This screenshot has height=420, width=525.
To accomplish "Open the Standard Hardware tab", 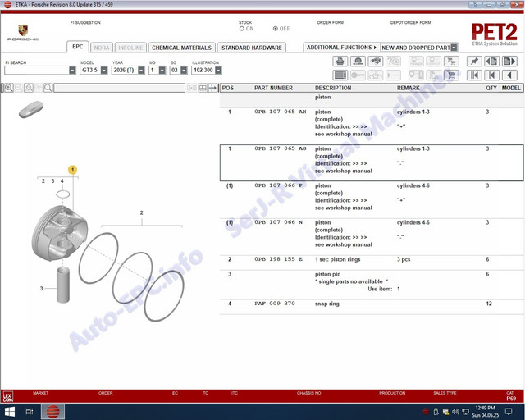I will point(252,48).
